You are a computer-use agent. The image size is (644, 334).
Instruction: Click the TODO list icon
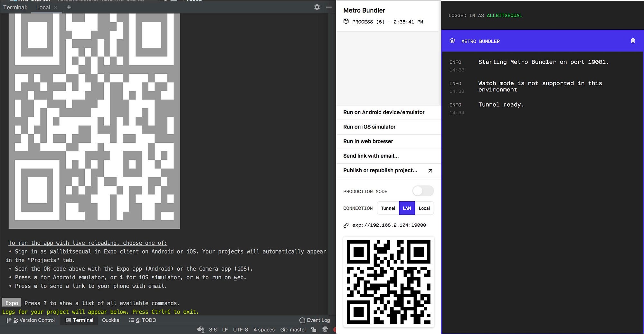(x=131, y=320)
